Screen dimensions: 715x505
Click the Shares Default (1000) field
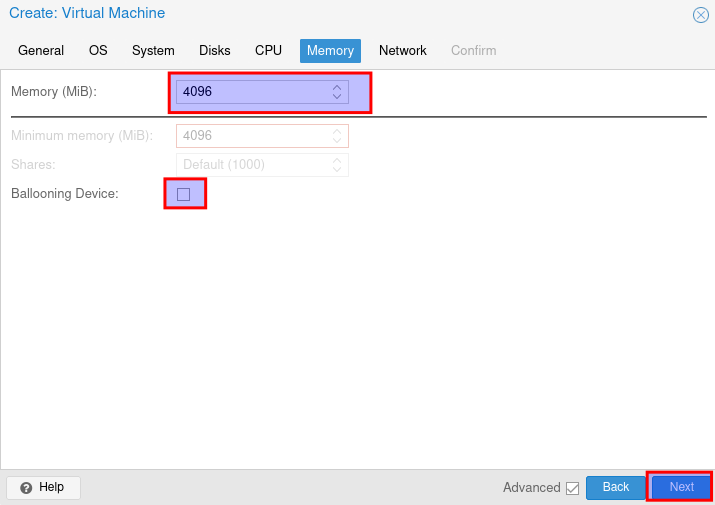coord(252,164)
